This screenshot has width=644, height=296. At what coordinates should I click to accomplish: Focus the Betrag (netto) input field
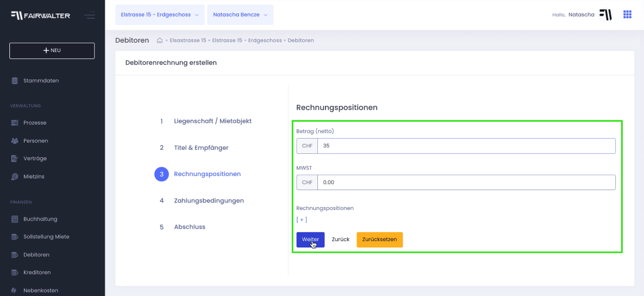coord(467,146)
